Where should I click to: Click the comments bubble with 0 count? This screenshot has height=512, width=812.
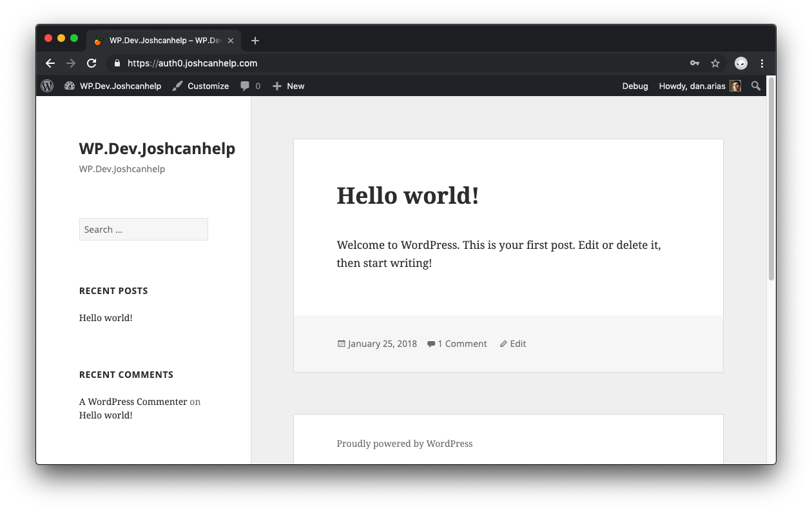click(x=250, y=86)
